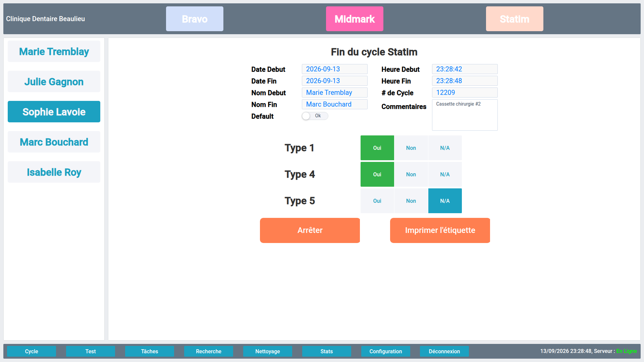The width and height of the screenshot is (644, 362).
Task: Click the Date Debut field
Action: click(335, 69)
